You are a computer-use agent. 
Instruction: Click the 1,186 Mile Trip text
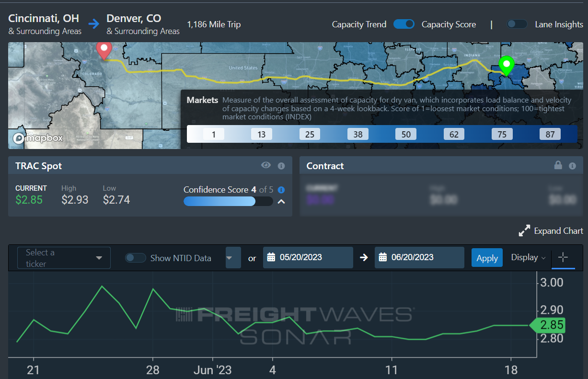[x=214, y=24]
